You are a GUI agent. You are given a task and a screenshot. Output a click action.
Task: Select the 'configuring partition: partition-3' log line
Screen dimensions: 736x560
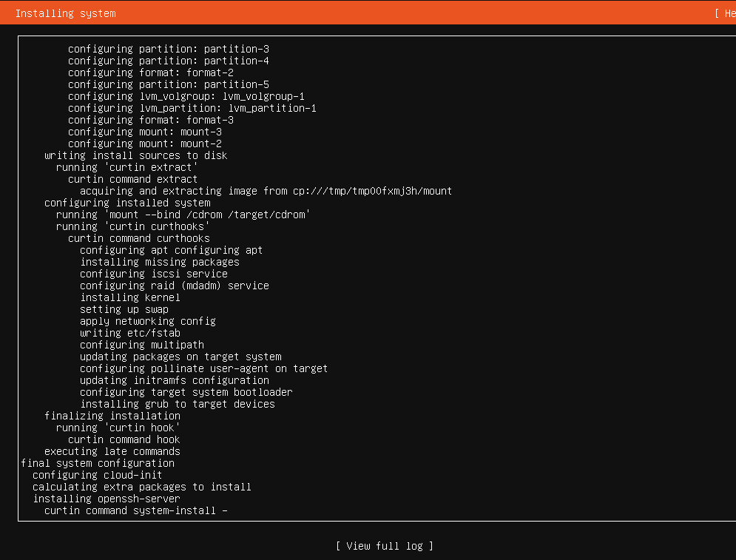[x=168, y=49]
